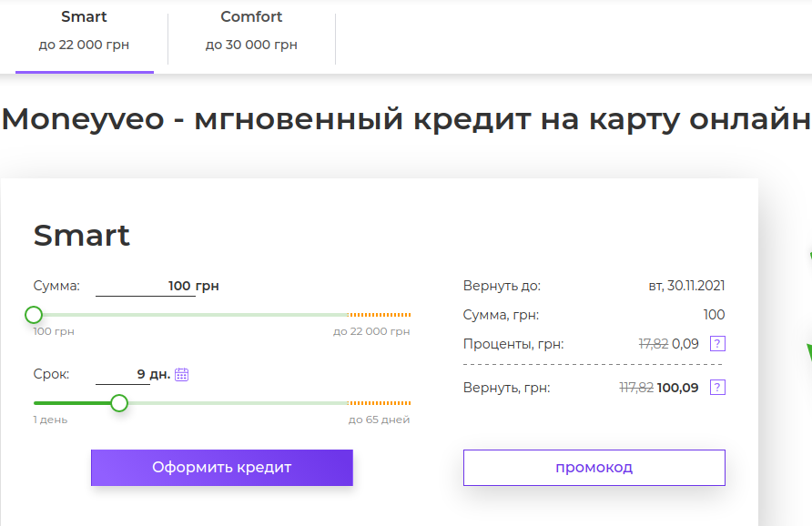Click orange end of term slider

pos(379,403)
